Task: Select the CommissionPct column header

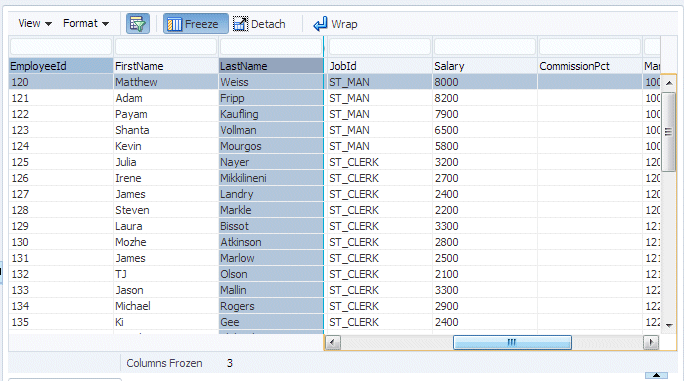Action: coord(590,66)
